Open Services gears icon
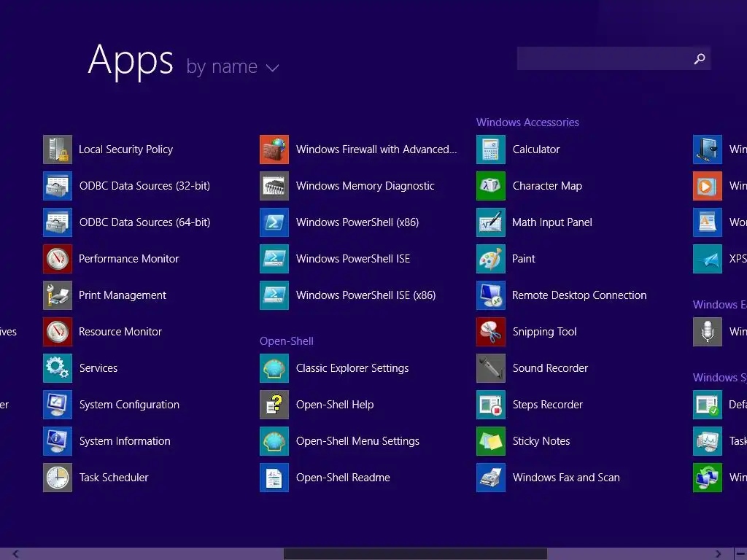747x560 pixels. (58, 368)
